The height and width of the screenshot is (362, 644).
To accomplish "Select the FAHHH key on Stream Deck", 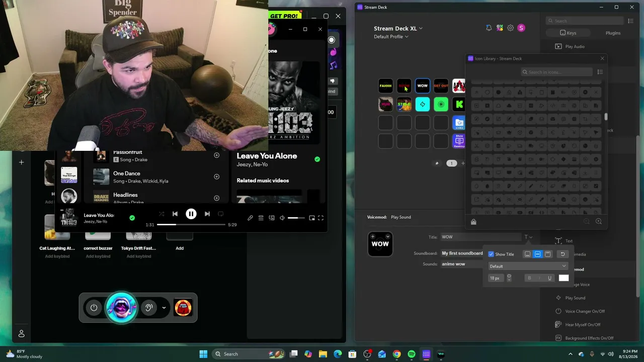I will (385, 86).
